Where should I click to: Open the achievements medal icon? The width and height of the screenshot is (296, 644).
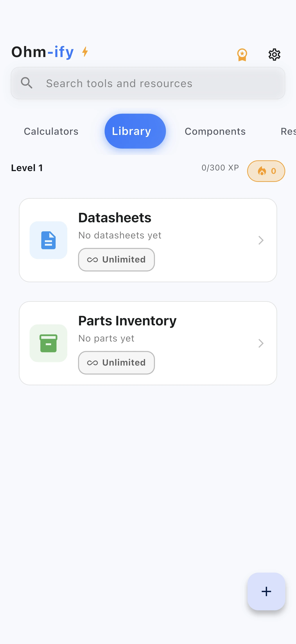242,54
